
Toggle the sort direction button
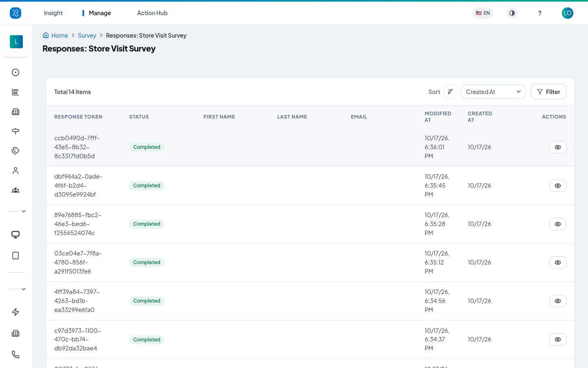coord(450,92)
